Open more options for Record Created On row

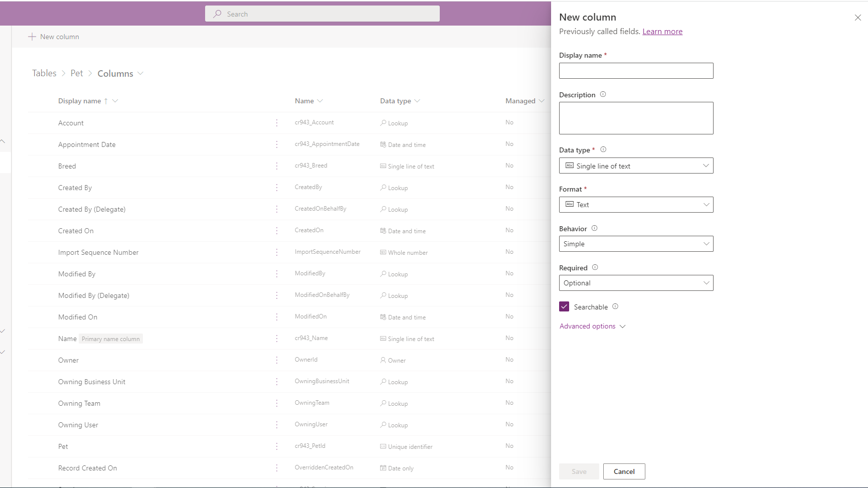click(x=277, y=468)
